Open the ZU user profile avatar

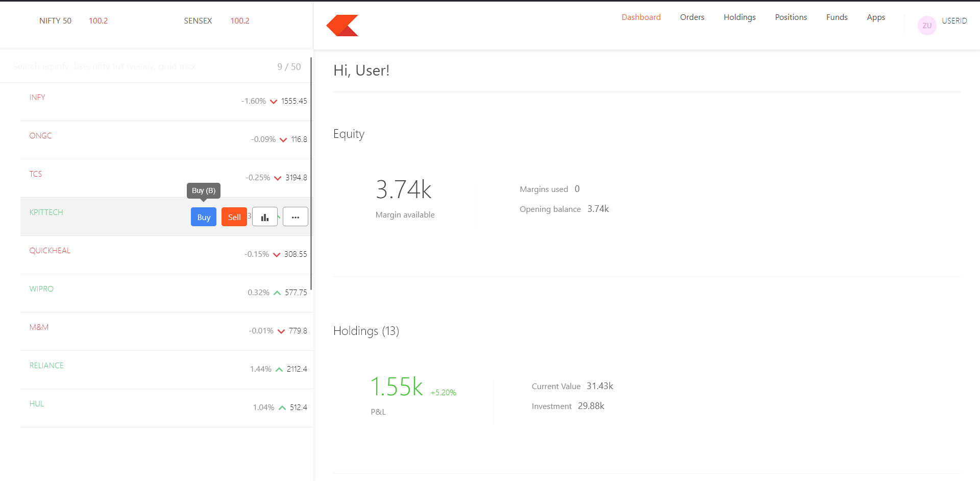pyautogui.click(x=927, y=26)
